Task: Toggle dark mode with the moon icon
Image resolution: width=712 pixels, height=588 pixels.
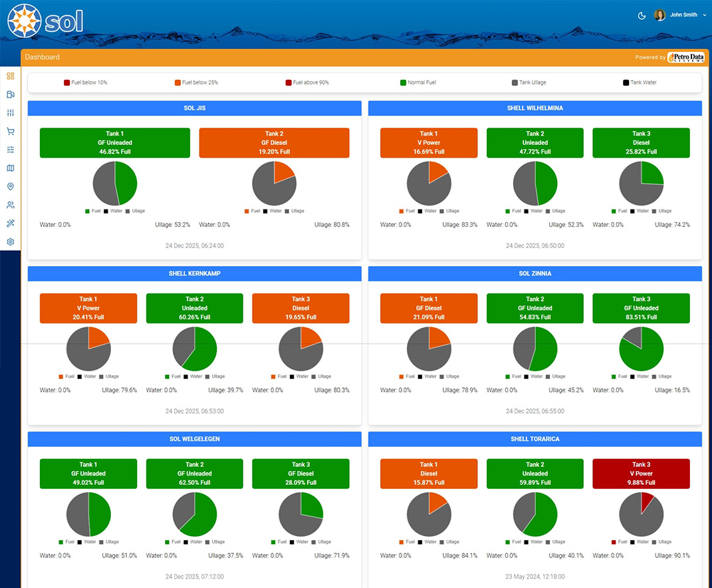Action: click(x=642, y=16)
